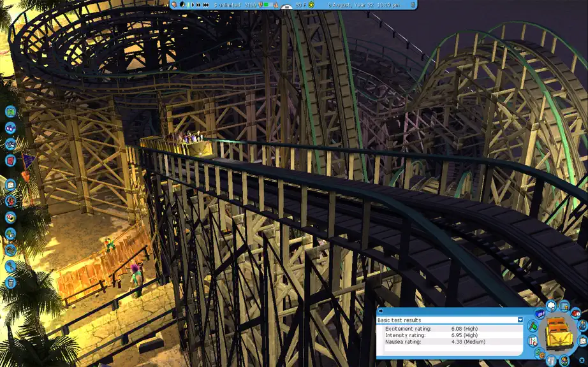This screenshot has height=367, width=588.
Task: Open the ride colour scheme icon
Action: click(x=551, y=361)
